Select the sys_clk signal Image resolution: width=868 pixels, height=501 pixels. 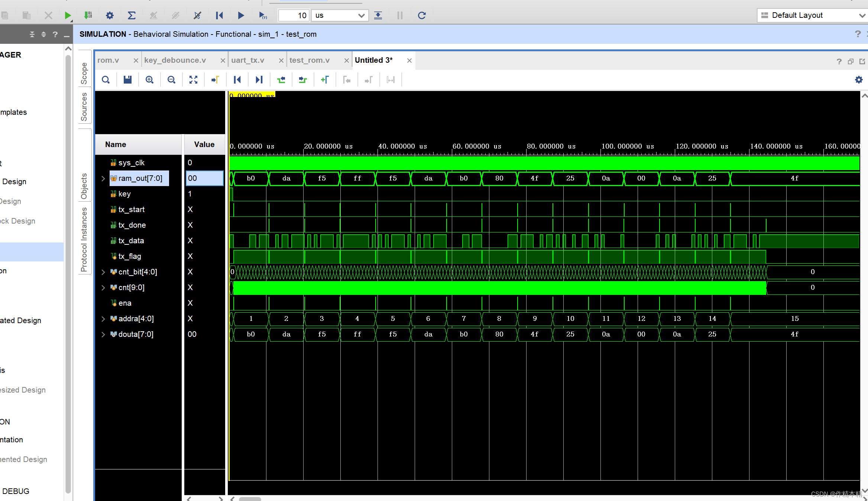(131, 163)
